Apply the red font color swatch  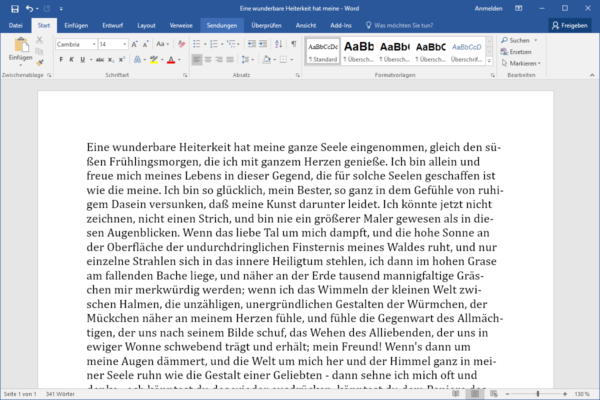pyautogui.click(x=171, y=60)
